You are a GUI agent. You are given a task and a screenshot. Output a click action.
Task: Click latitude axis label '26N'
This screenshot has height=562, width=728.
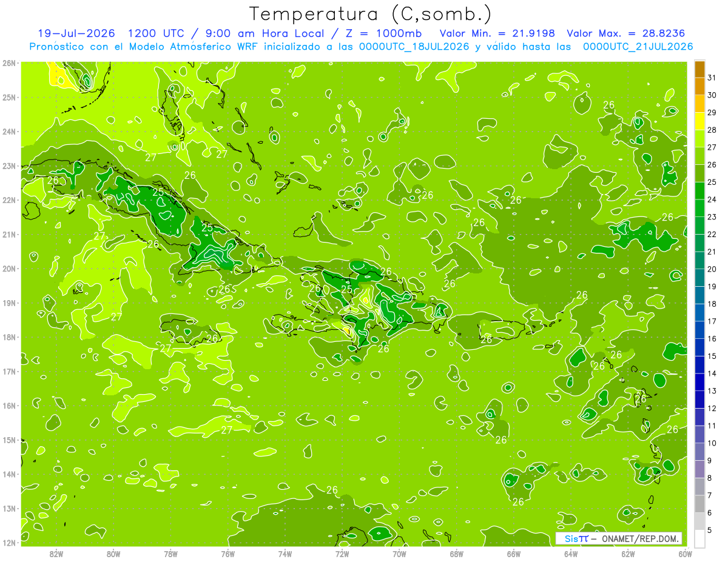tap(10, 63)
